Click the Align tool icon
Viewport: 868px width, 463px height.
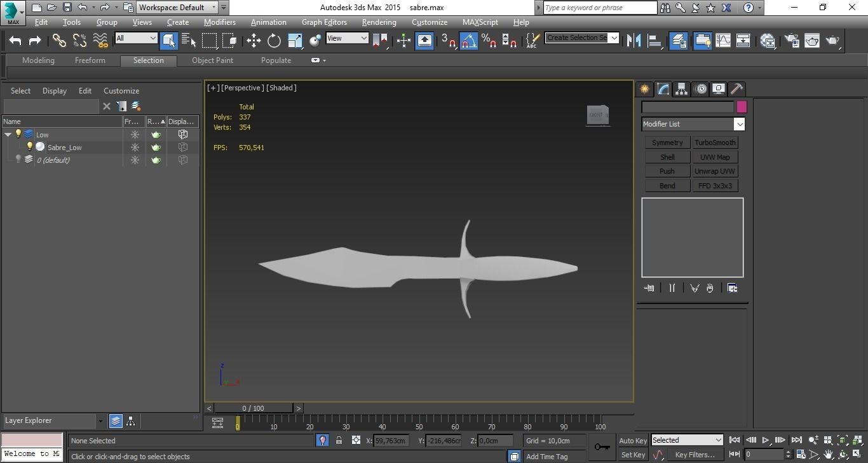pyautogui.click(x=654, y=41)
